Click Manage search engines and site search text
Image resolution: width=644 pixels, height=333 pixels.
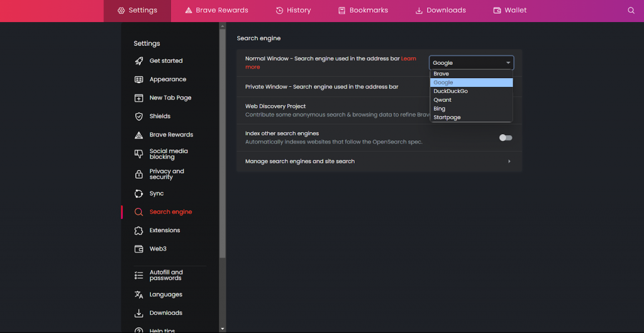pos(300,162)
